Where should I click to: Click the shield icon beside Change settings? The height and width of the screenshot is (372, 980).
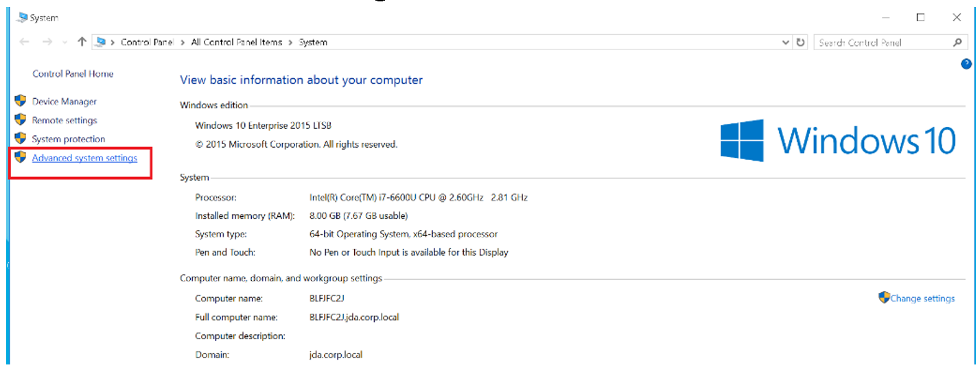[884, 298]
